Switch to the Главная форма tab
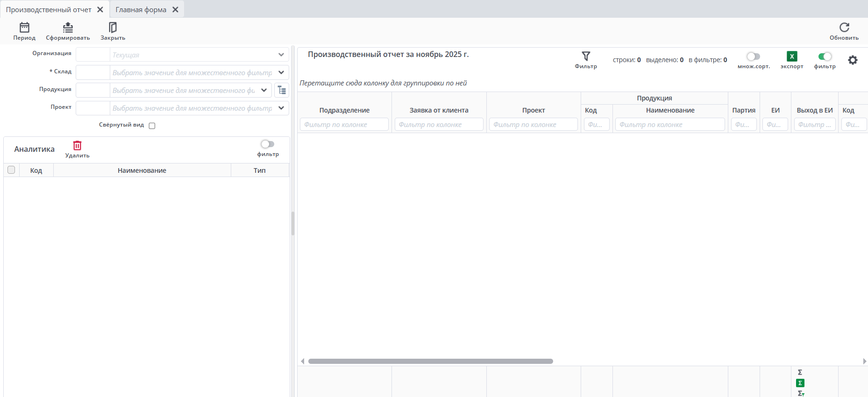This screenshot has width=868, height=397. 141,9
